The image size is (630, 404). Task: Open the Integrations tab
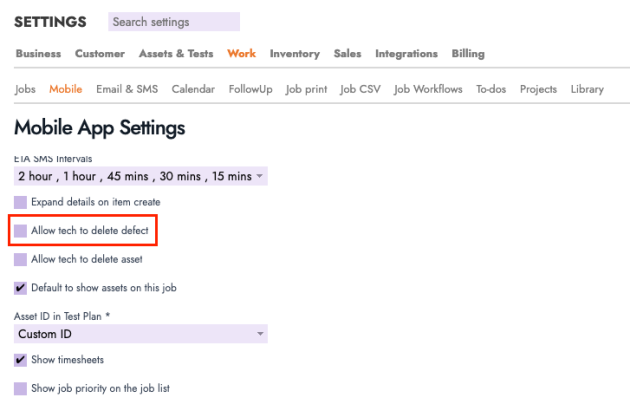[406, 54]
